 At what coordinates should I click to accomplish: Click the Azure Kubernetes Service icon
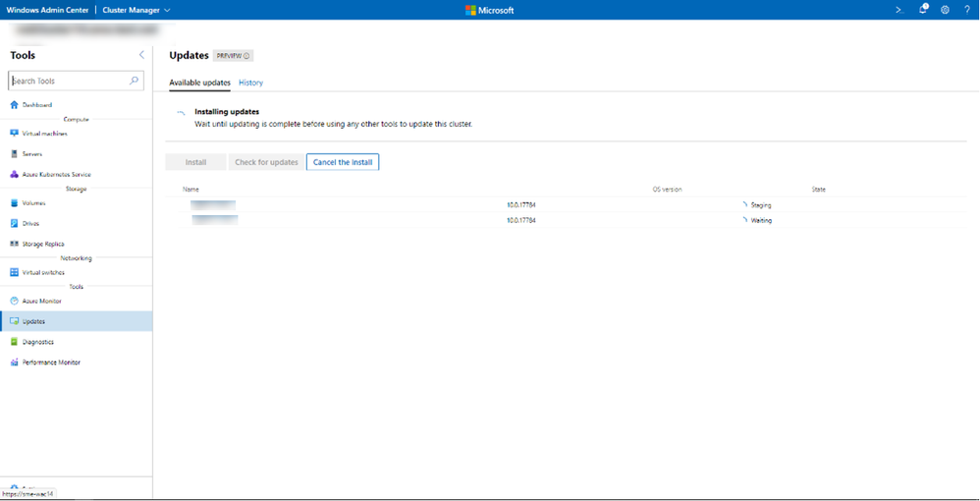click(15, 175)
